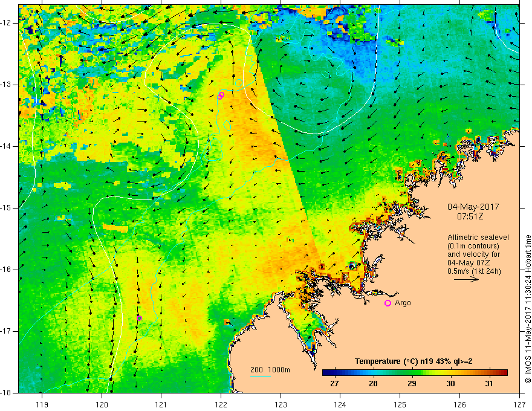
Task: Click the '04-May-2017' date label
Action: pyautogui.click(x=473, y=207)
